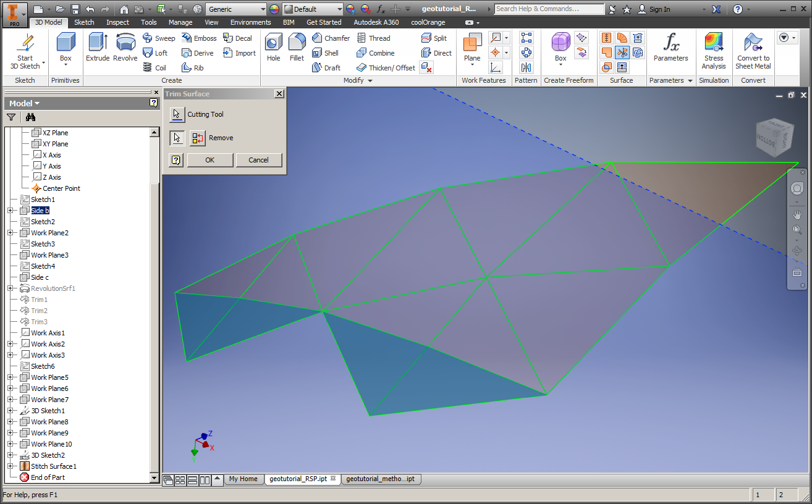Toggle the Cutting Tool selector in dialog
Image resolution: width=812 pixels, height=504 pixels.
[177, 115]
